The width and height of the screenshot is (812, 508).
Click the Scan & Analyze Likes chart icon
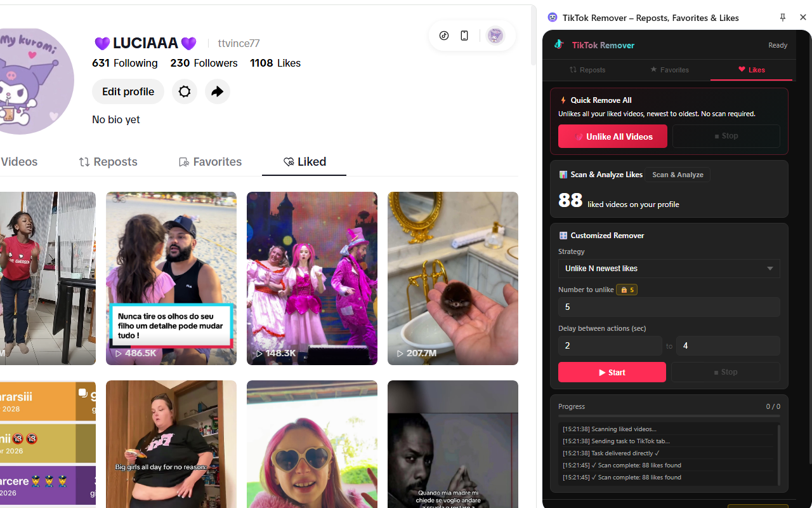click(x=563, y=175)
